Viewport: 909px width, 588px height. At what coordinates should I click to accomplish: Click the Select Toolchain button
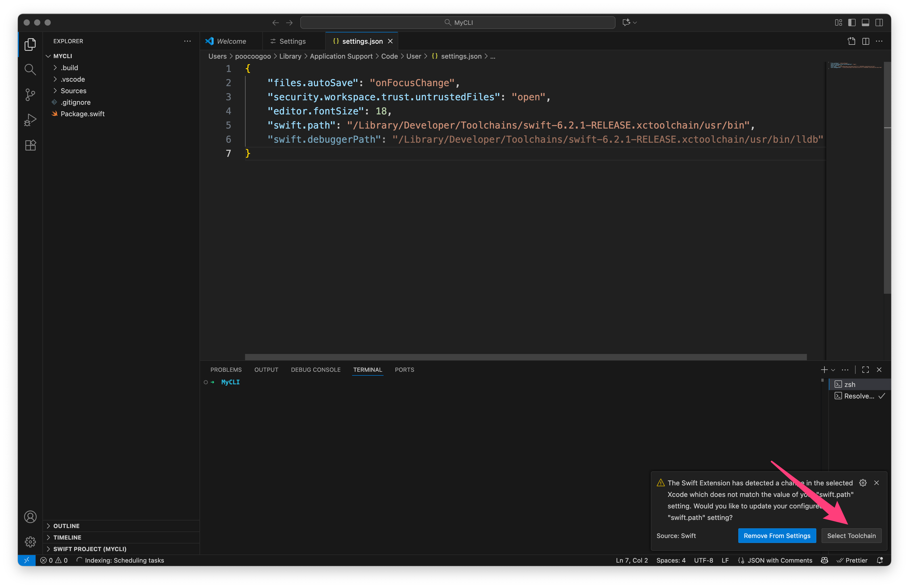851,536
